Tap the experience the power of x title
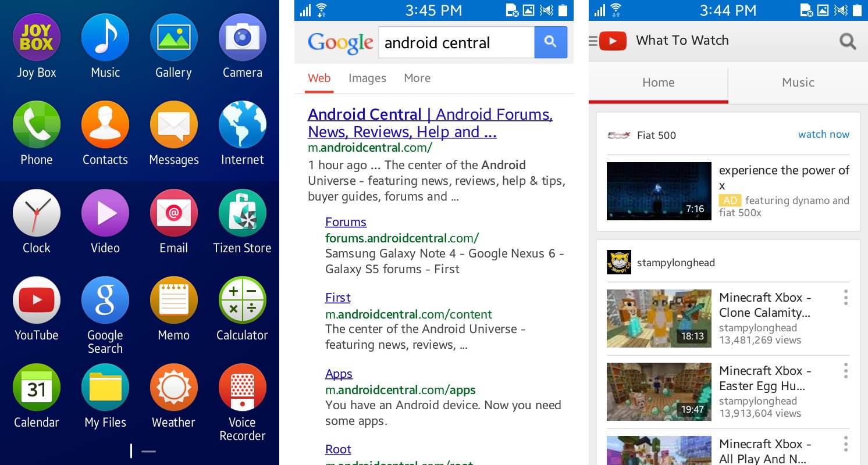Viewport: 868px width, 465px height. click(x=784, y=178)
